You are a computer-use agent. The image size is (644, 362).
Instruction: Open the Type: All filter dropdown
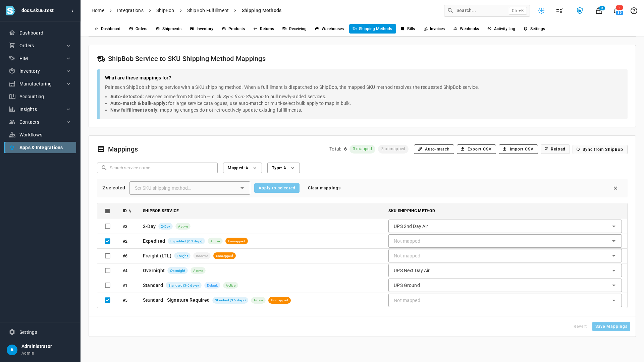[283, 168]
